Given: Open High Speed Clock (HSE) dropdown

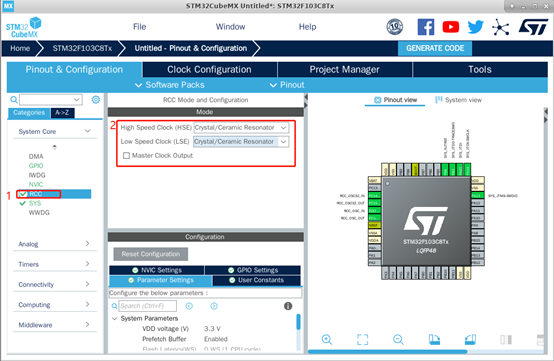Looking at the screenshot, I should pyautogui.click(x=241, y=128).
